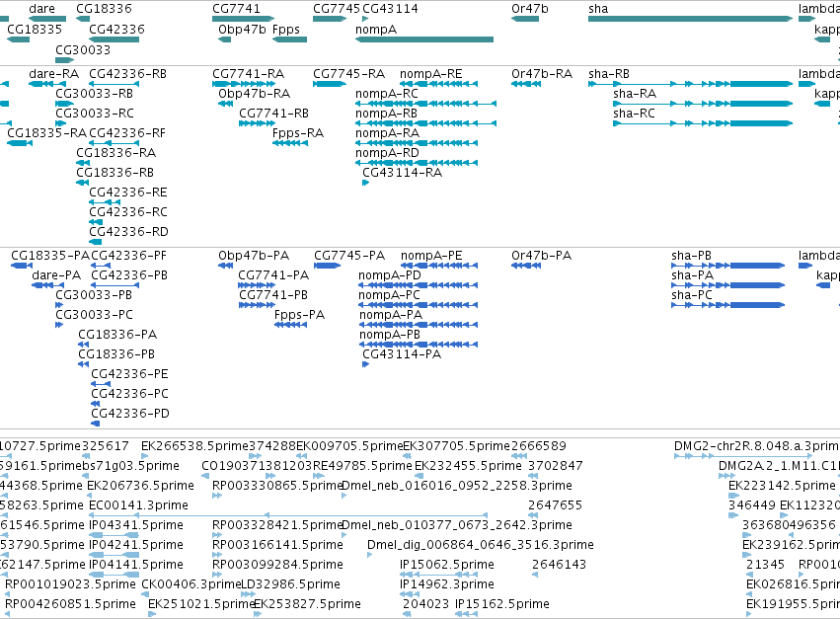The height and width of the screenshot is (619, 840).
Task: Select the dare-RA transcript label
Action: [53, 73]
